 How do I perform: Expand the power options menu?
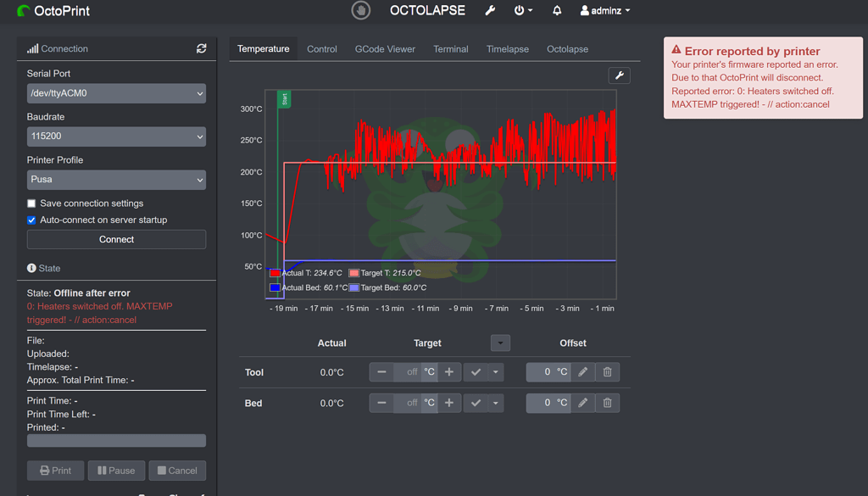tap(522, 11)
